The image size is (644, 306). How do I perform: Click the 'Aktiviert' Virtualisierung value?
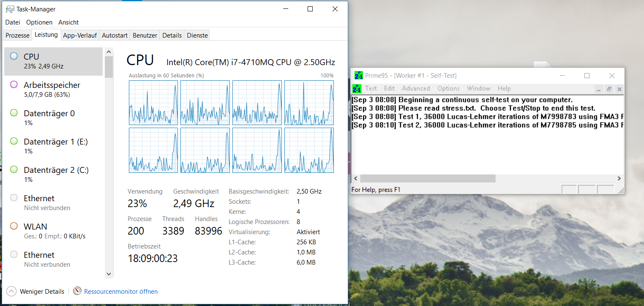point(308,232)
